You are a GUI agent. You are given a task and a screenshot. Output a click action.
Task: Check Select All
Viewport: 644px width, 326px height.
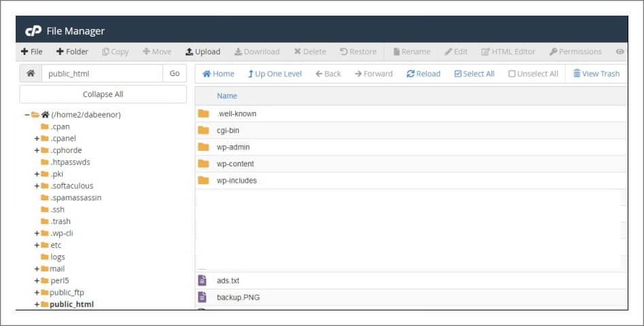(475, 74)
